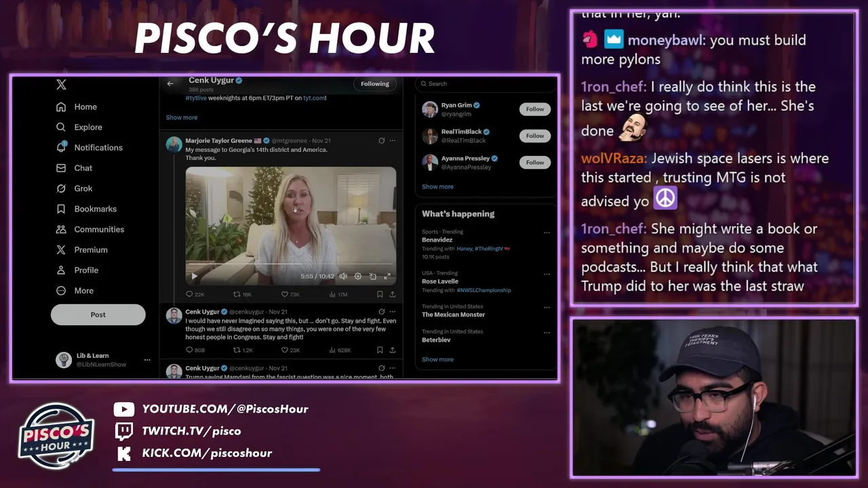Image resolution: width=868 pixels, height=488 pixels.
Task: Open Premium in the sidebar
Action: 82,249
